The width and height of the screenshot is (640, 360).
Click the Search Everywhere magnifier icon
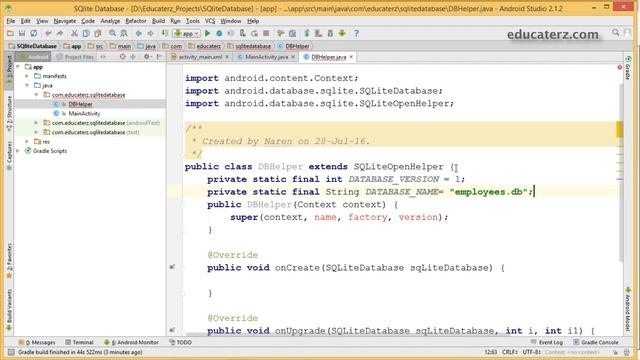click(616, 33)
